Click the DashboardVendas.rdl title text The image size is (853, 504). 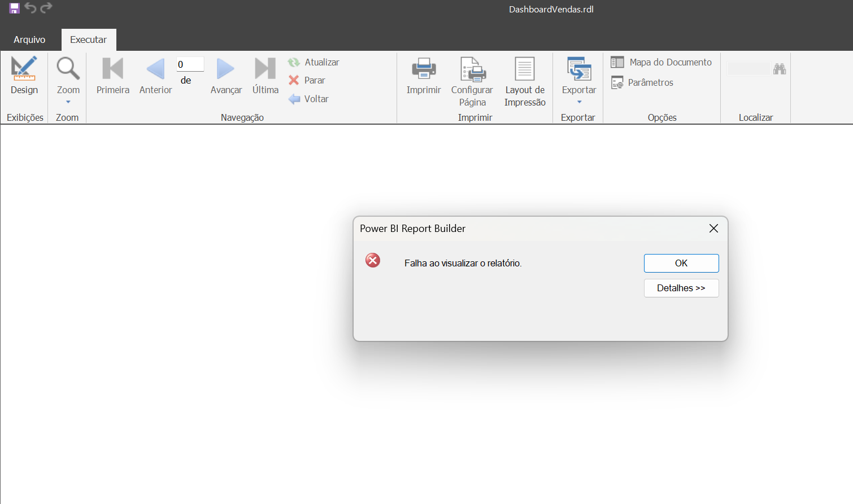pos(551,9)
